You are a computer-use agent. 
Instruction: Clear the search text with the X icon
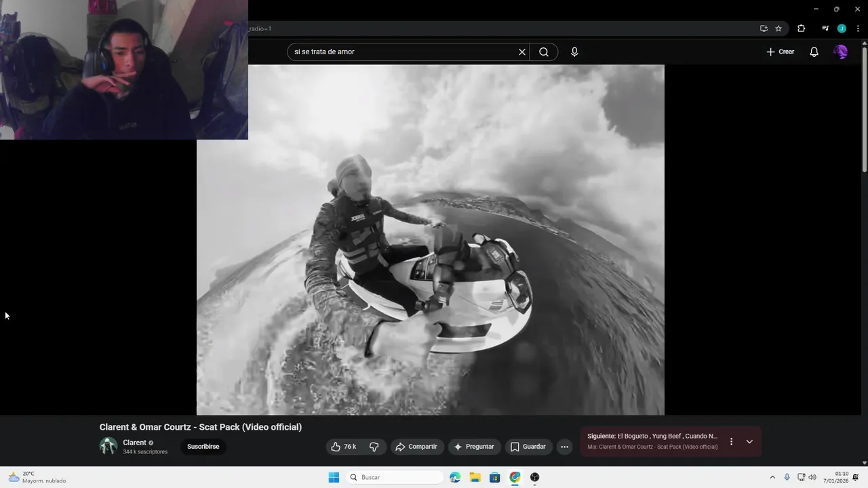[x=522, y=52]
